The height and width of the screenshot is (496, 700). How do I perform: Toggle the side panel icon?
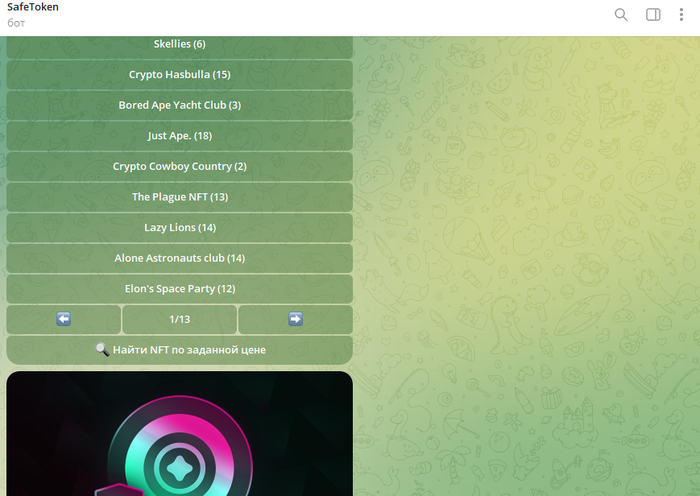(653, 15)
